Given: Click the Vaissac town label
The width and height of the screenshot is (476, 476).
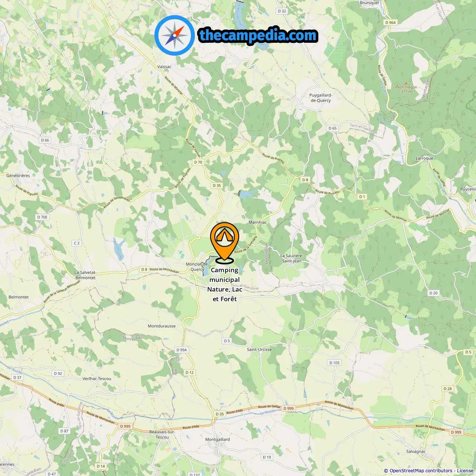Looking at the screenshot, I should [x=164, y=67].
